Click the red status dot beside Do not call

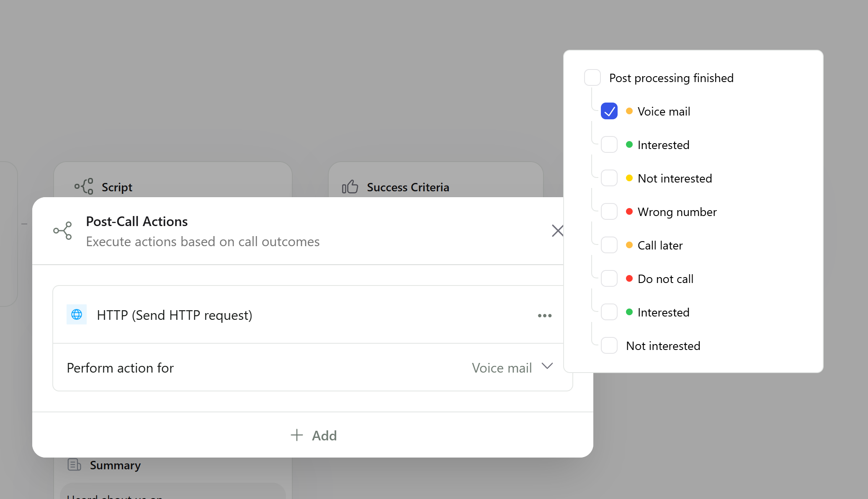(x=630, y=278)
